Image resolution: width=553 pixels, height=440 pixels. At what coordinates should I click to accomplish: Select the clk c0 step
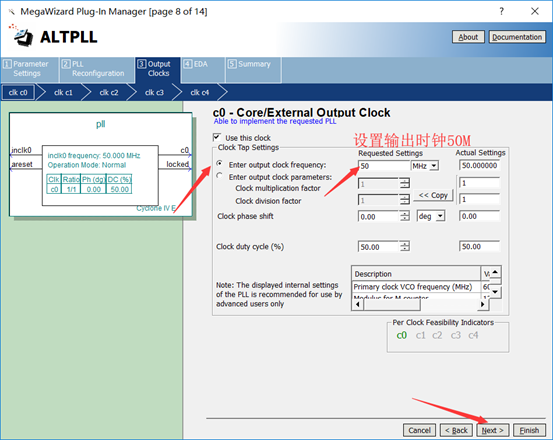pos(18,92)
